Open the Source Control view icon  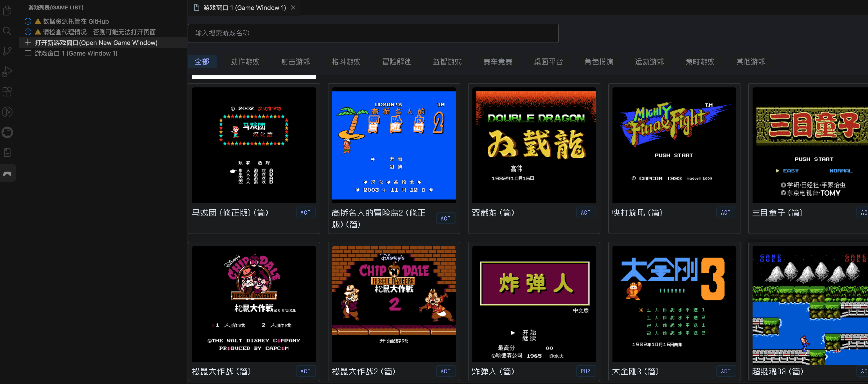point(7,51)
